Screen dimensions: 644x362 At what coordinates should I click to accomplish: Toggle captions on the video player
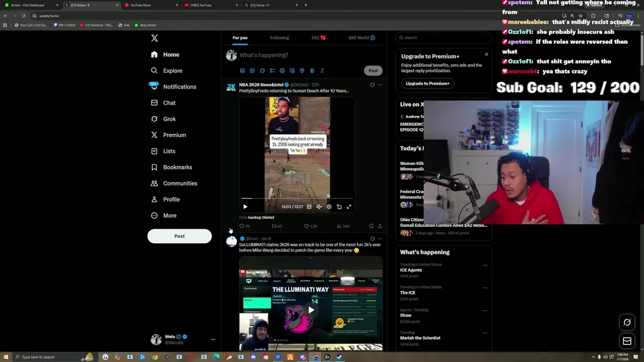(309, 207)
